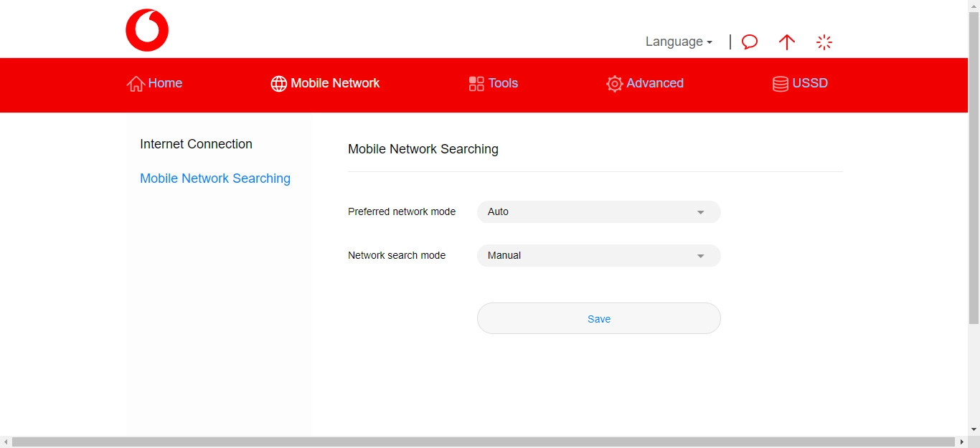Click the Tools grid icon
The height and width of the screenshot is (448, 980).
(476, 84)
